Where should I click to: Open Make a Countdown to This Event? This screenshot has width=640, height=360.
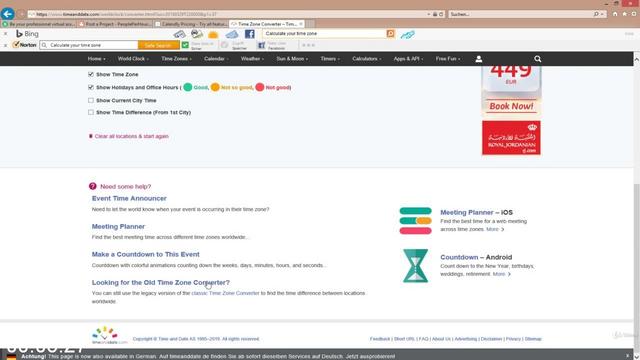click(x=146, y=254)
